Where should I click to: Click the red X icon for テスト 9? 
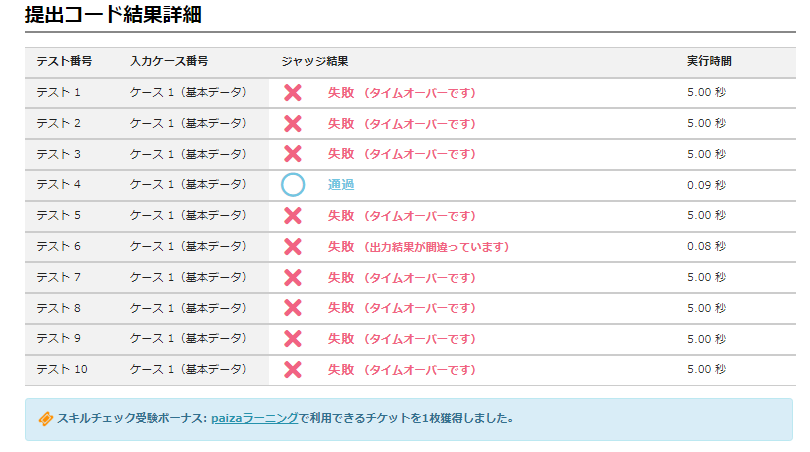[x=293, y=339]
